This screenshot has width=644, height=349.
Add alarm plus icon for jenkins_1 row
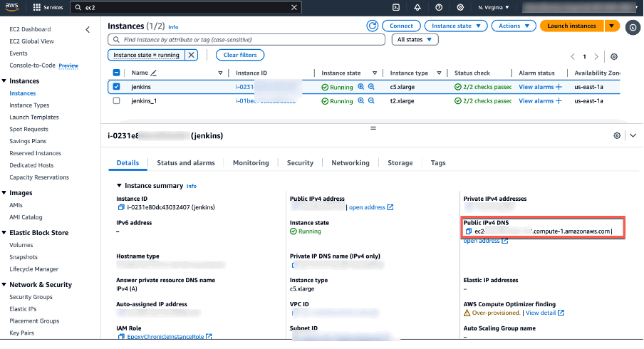click(x=559, y=101)
